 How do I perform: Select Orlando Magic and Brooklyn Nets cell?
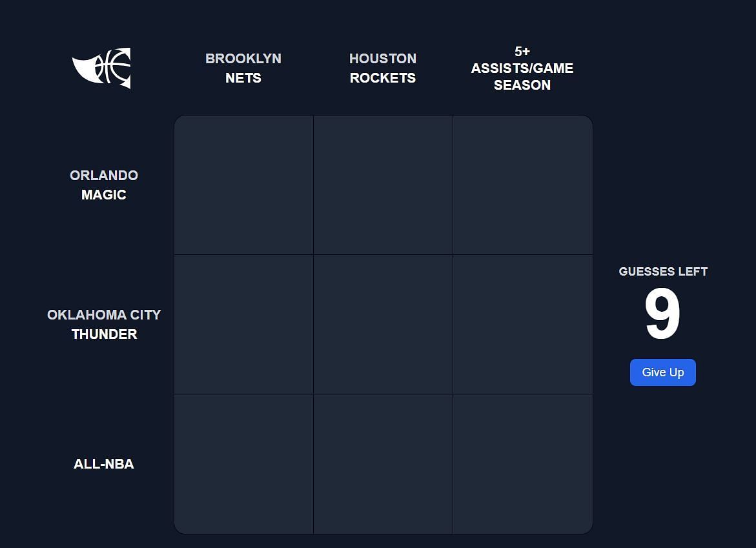[x=243, y=185]
